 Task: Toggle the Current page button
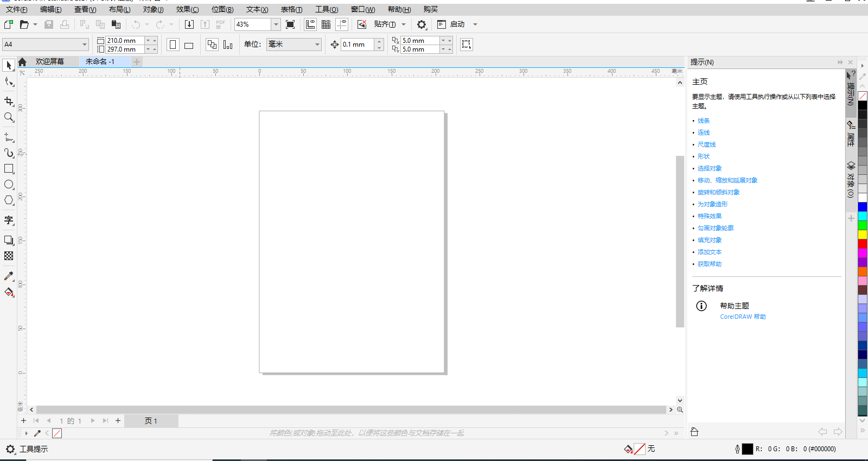[x=228, y=45]
